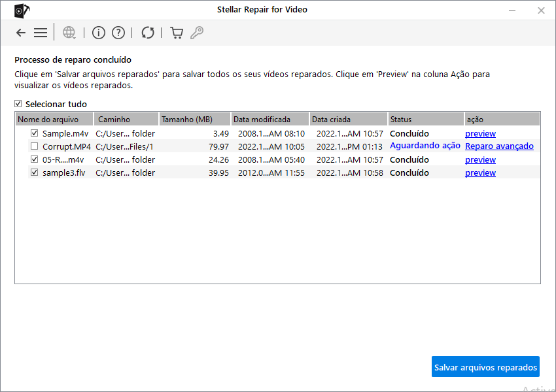Click the update refresh arrows icon
The height and width of the screenshot is (392, 556).
click(148, 33)
